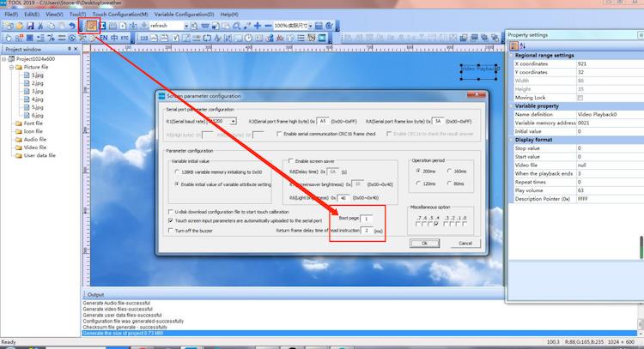
Task: Open the serial baud rate dropdown
Action: 233,122
